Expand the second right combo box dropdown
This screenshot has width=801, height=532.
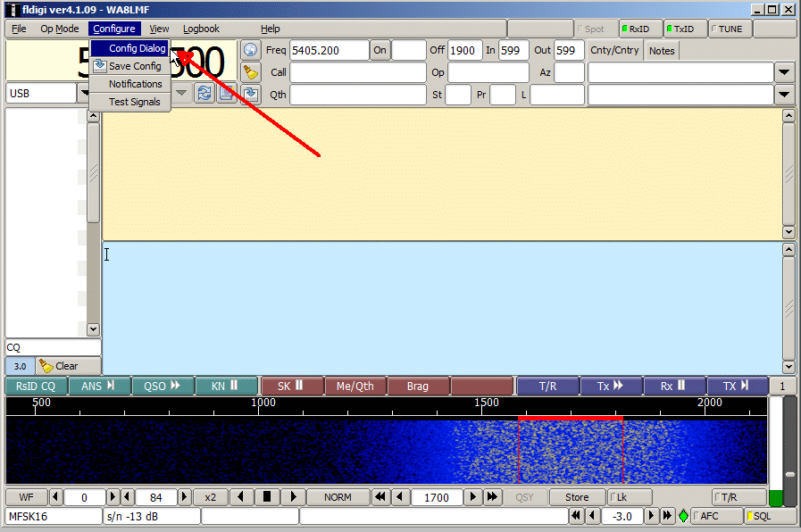click(x=784, y=95)
